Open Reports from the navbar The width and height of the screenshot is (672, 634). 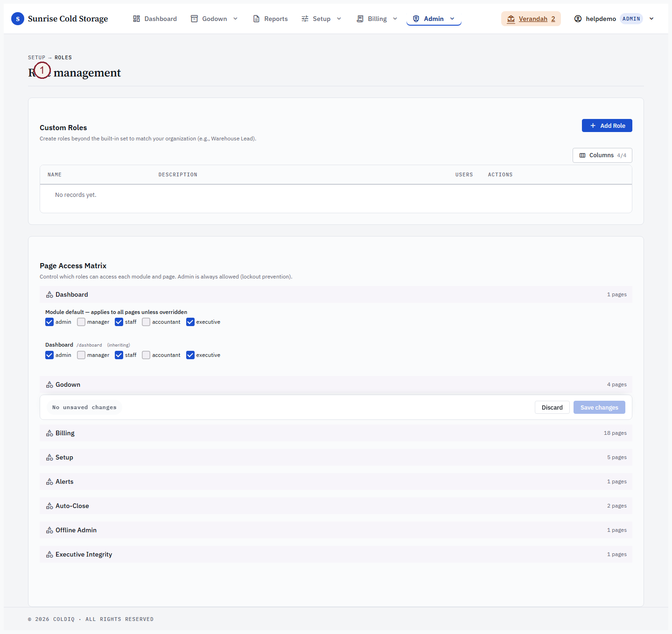tap(270, 19)
